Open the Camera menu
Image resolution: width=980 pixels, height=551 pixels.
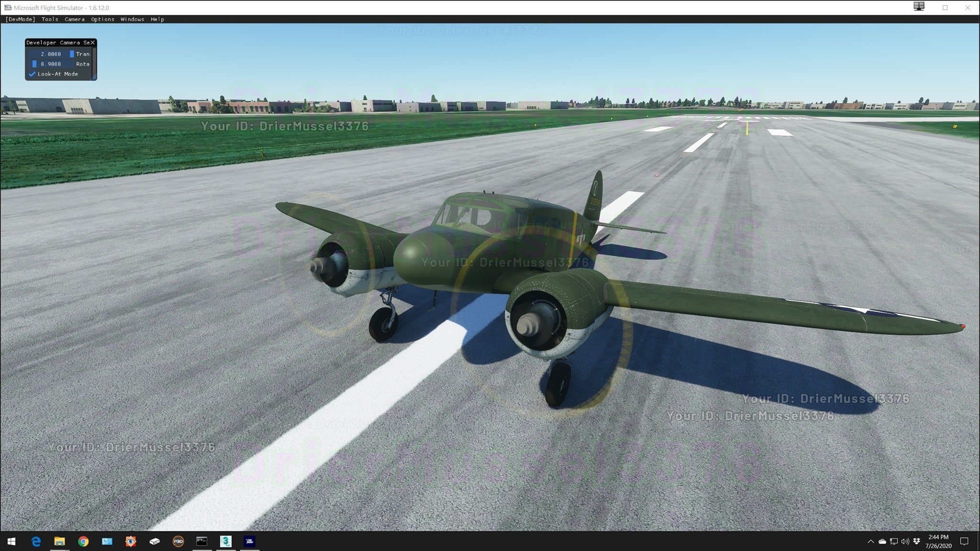[75, 19]
